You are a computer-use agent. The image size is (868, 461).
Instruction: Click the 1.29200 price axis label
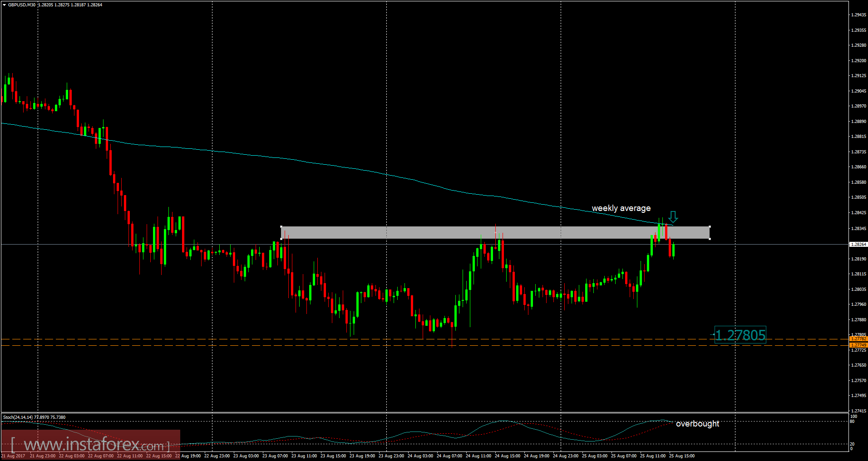858,61
